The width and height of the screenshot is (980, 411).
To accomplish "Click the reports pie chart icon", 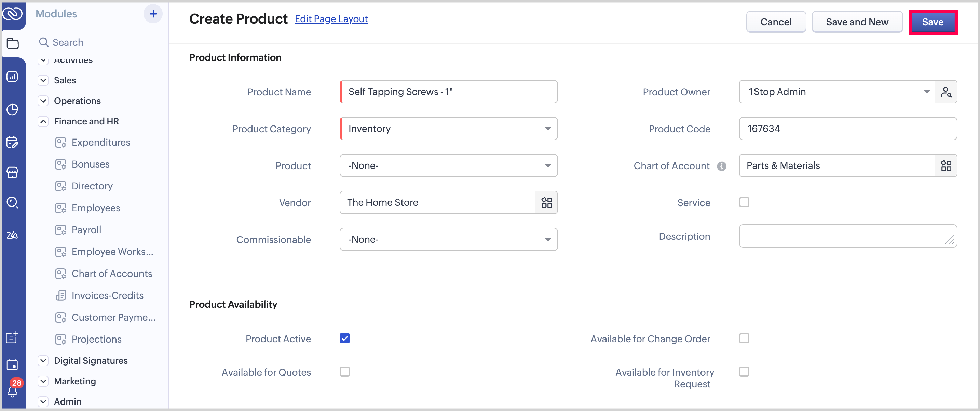I will tap(13, 110).
